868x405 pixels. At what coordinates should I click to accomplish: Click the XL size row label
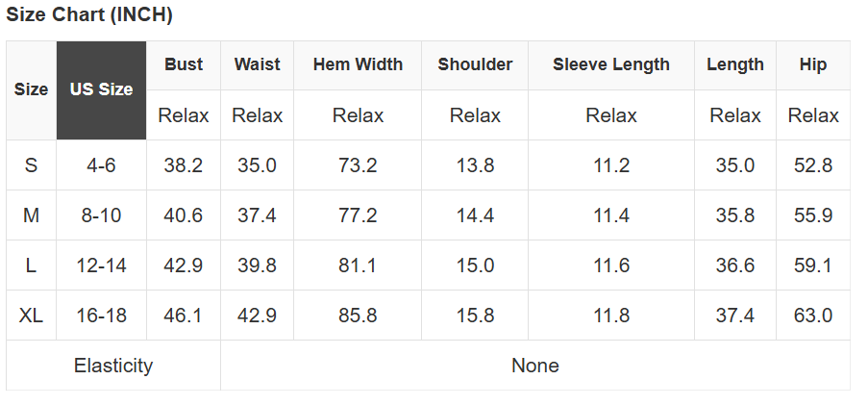(31, 316)
